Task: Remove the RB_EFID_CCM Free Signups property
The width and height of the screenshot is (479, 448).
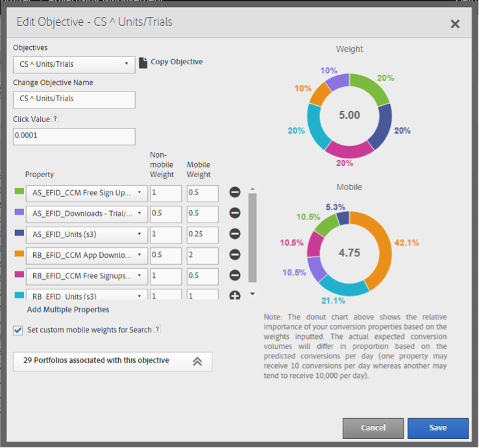Action: coord(234,275)
